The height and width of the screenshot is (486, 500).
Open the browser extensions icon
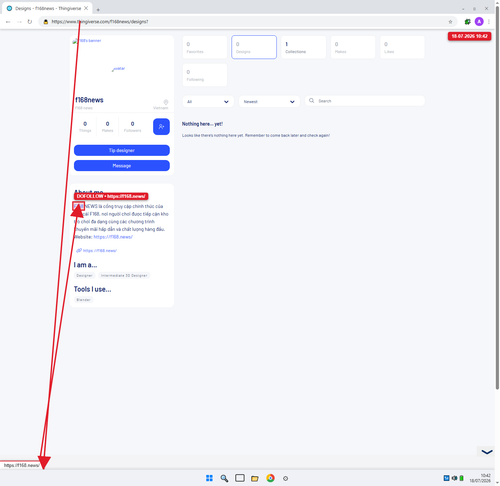tap(468, 22)
